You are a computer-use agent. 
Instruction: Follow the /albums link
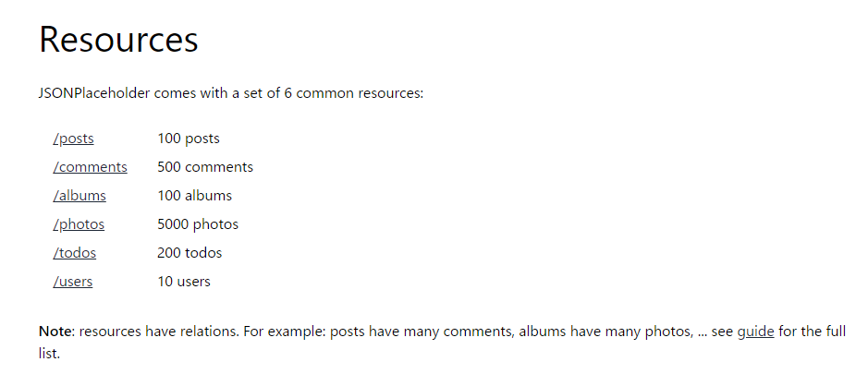pyautogui.click(x=79, y=197)
